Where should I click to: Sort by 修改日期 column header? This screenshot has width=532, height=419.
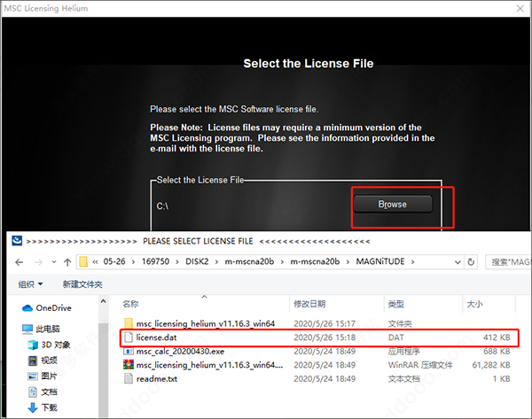pos(309,304)
